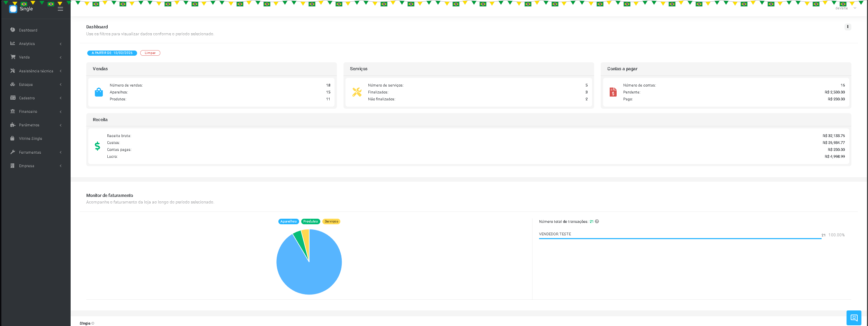This screenshot has height=326, width=868.
Task: Toggle Aparelhos legend in chart
Action: click(288, 221)
